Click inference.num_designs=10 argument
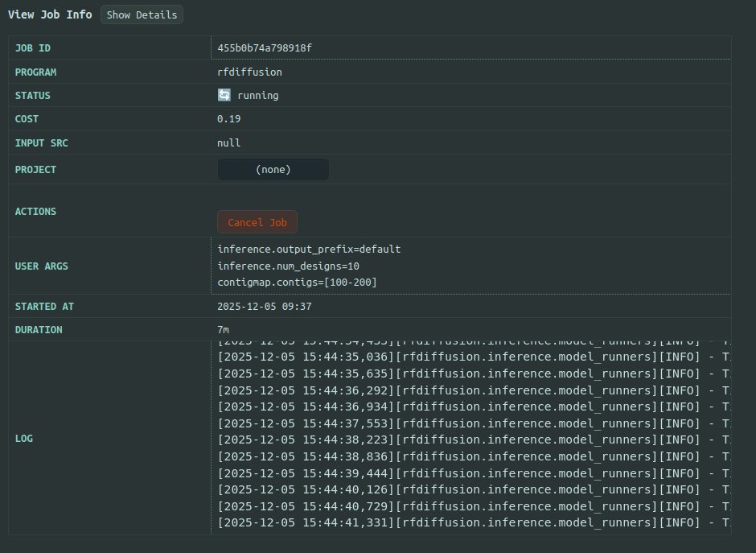 [x=288, y=266]
